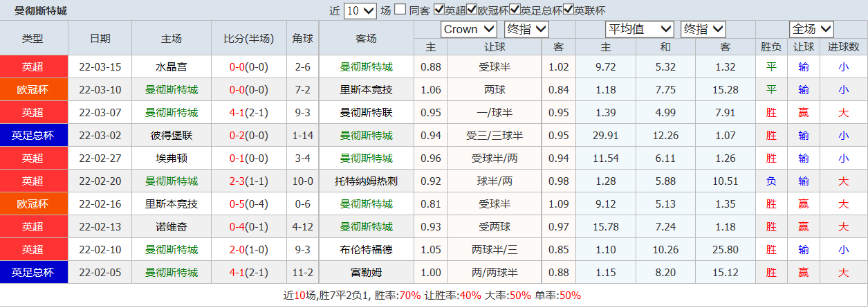
Task: Click the orange 欧冠杯 label on 22-03-10
Action: (x=33, y=90)
